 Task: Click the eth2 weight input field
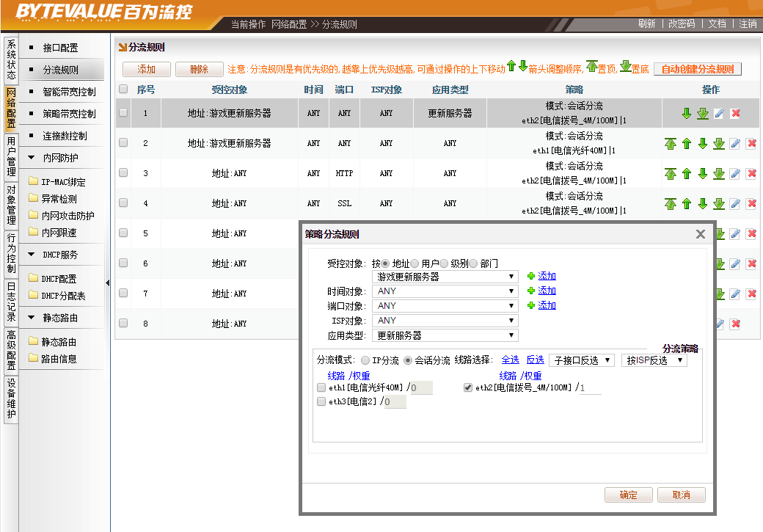[x=590, y=387]
